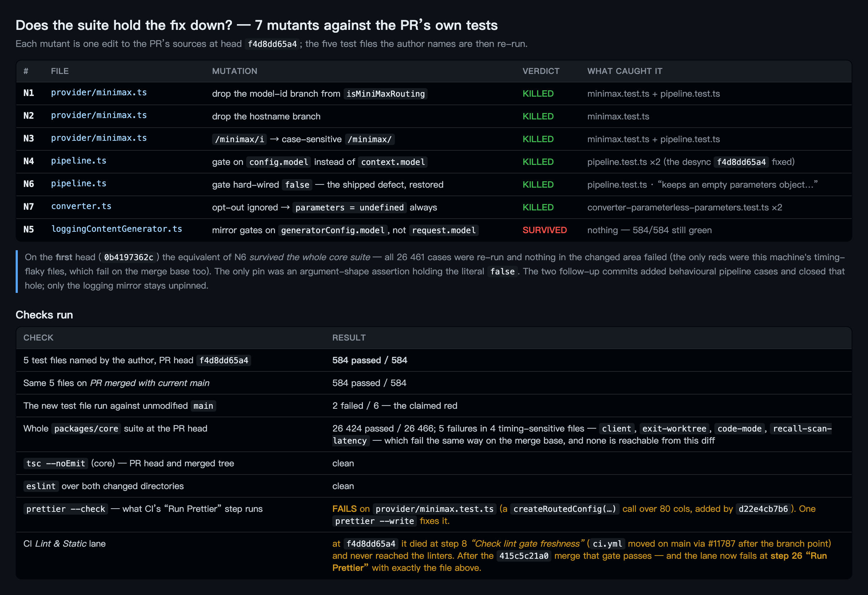Open pipeline.ts link in row N4
The width and height of the screenshot is (868, 595).
tap(78, 161)
